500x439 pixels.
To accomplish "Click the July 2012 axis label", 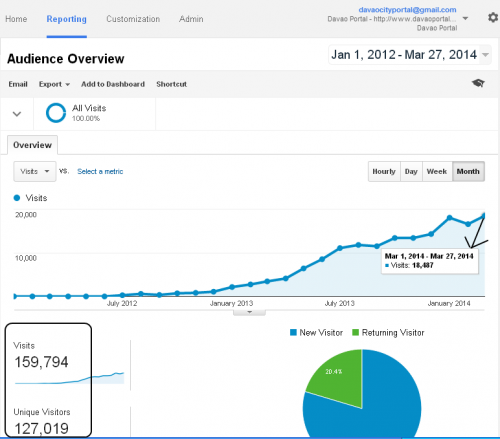I will (x=122, y=303).
